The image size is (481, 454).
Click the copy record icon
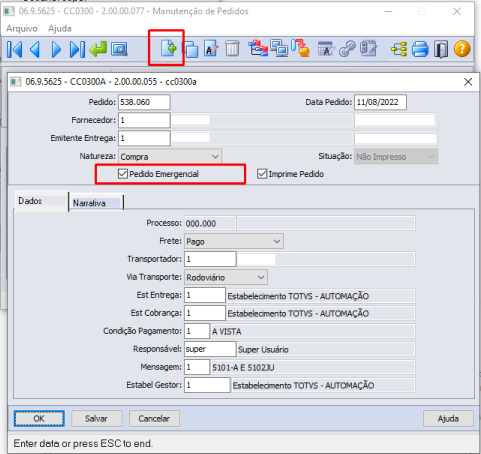pos(191,49)
